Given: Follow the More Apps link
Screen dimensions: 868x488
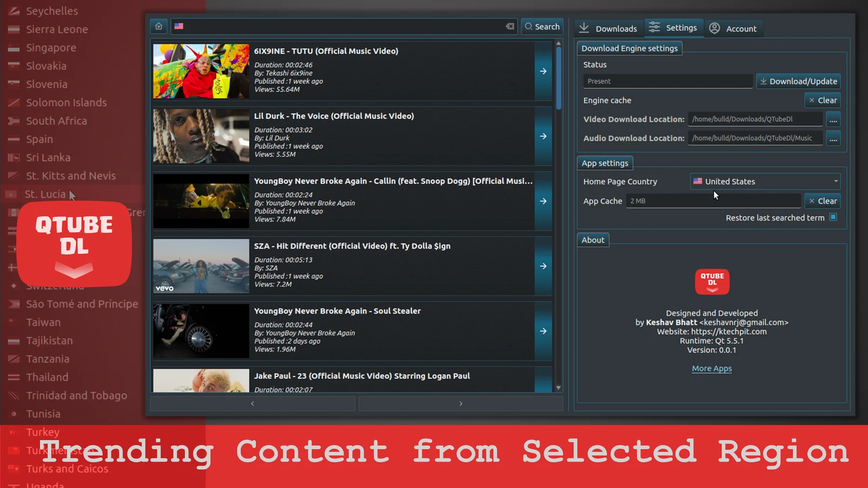Looking at the screenshot, I should [x=712, y=368].
